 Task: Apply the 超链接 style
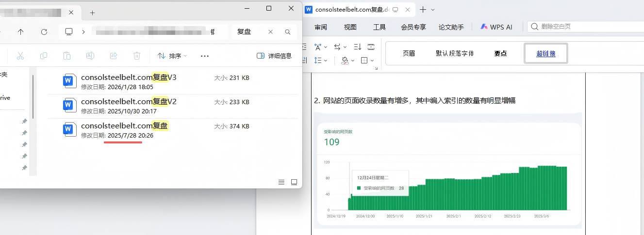546,53
